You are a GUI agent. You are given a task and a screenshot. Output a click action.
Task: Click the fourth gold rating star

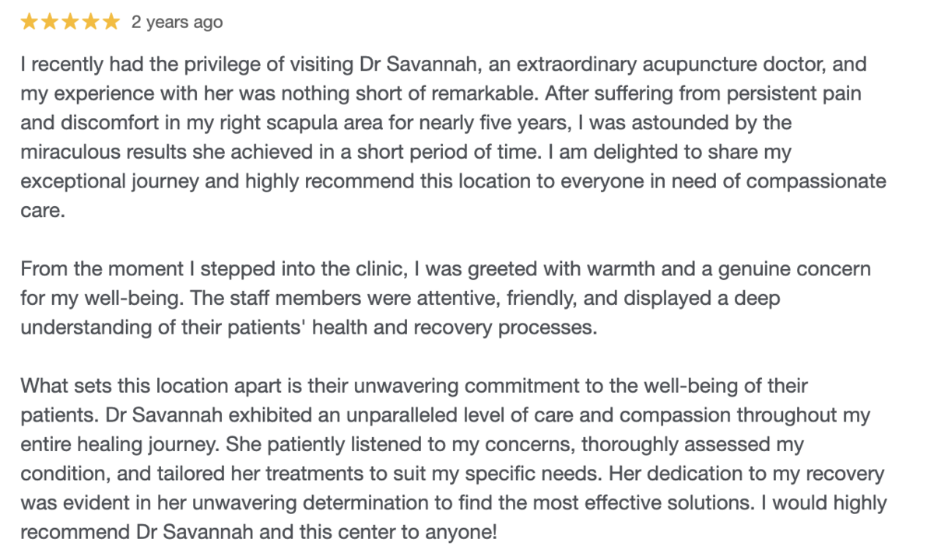(91, 22)
